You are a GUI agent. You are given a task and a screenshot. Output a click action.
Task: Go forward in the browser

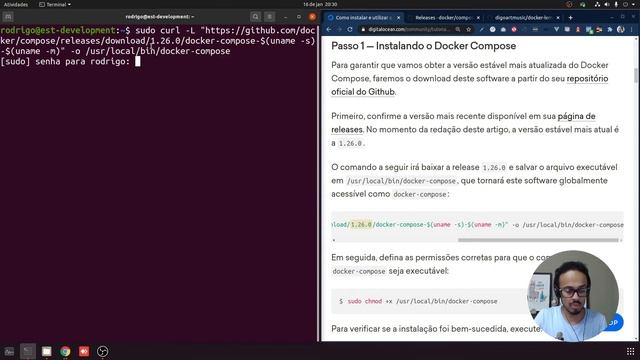pyautogui.click(x=339, y=29)
